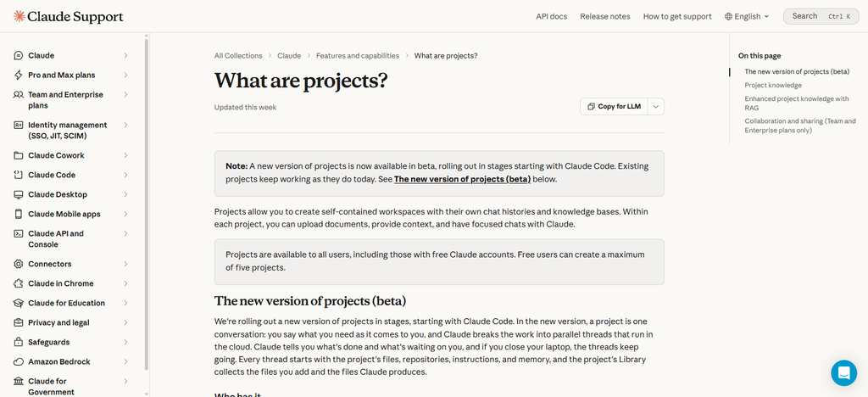
Task: Click the Claude Mobile apps phone icon
Action: tap(19, 215)
